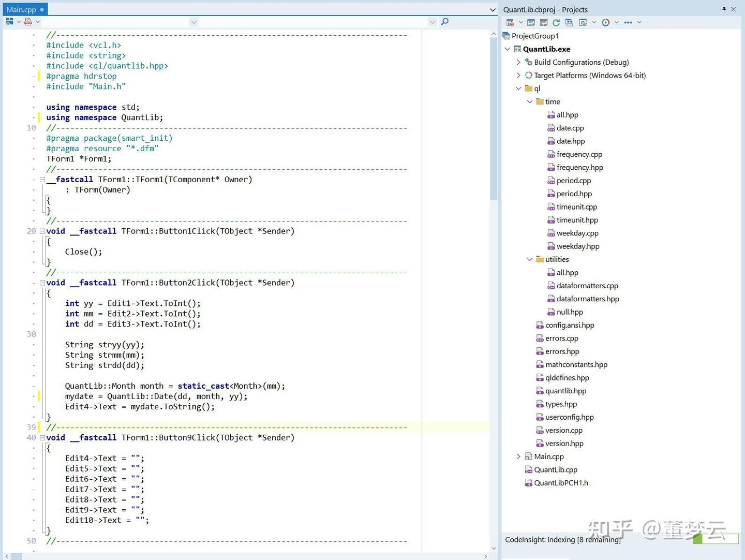The width and height of the screenshot is (745, 560).
Task: Collapse the time folder in the project tree
Action: (x=529, y=101)
